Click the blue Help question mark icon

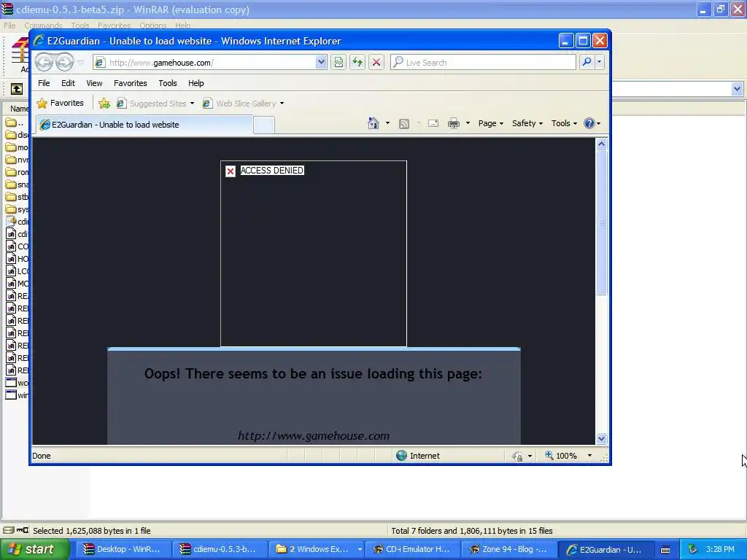[x=589, y=123]
